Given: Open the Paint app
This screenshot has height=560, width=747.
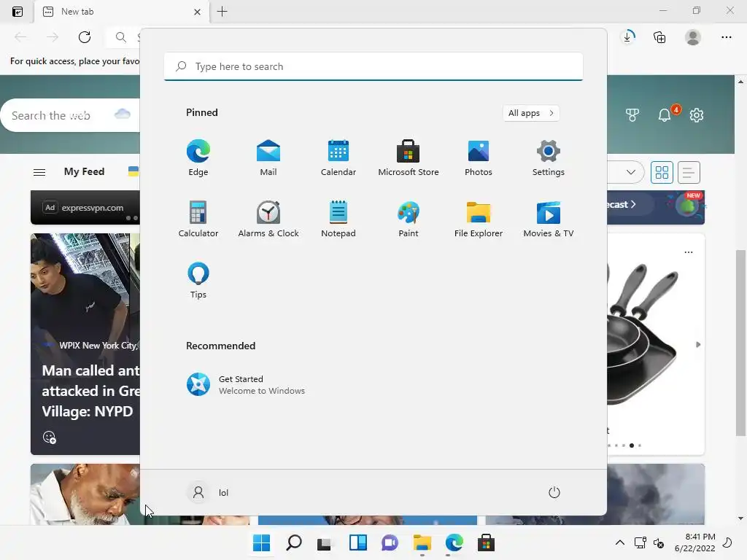Looking at the screenshot, I should point(409,219).
